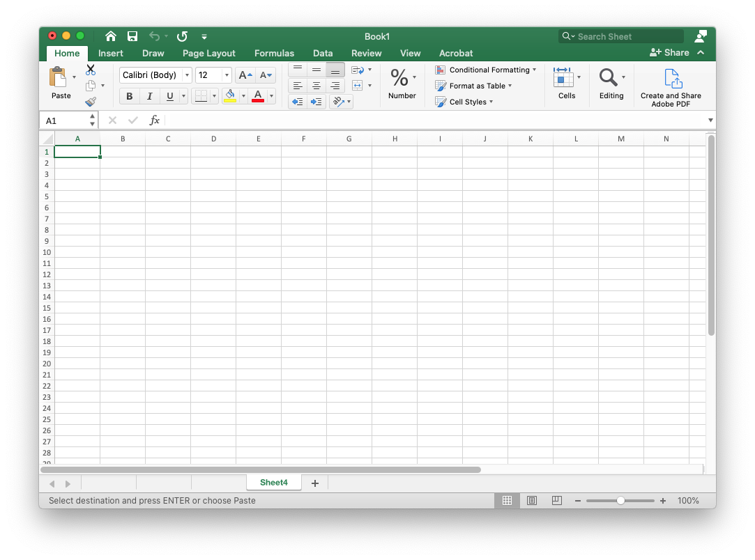Screen dimensions: 755x560
Task: Open the Editing magnifier menu
Action: pos(608,77)
